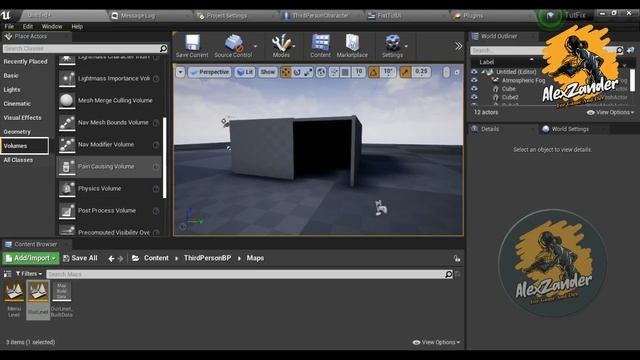Toggle scale snapping in viewport
Image resolution: width=640 pixels, height=360 pixels.
tap(405, 72)
